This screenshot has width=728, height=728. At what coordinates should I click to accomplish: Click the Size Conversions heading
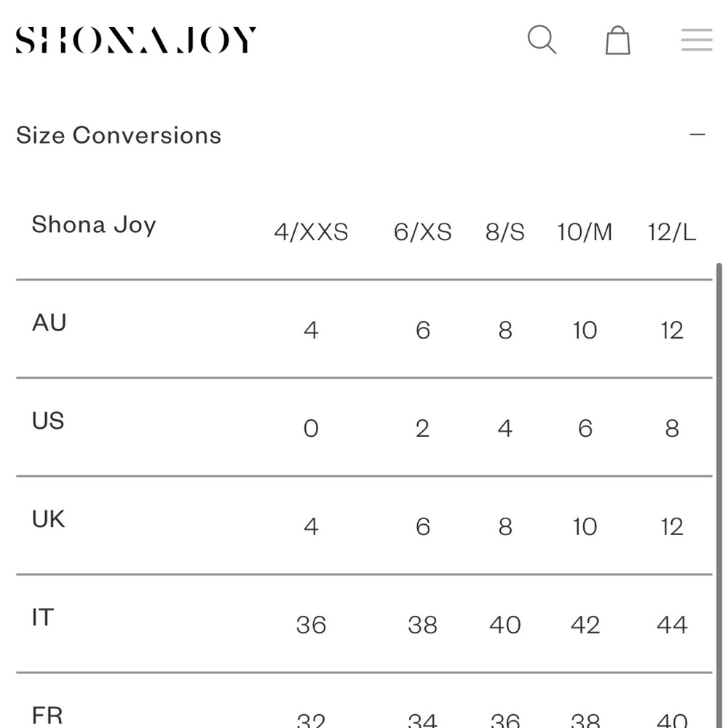pyautogui.click(x=119, y=135)
